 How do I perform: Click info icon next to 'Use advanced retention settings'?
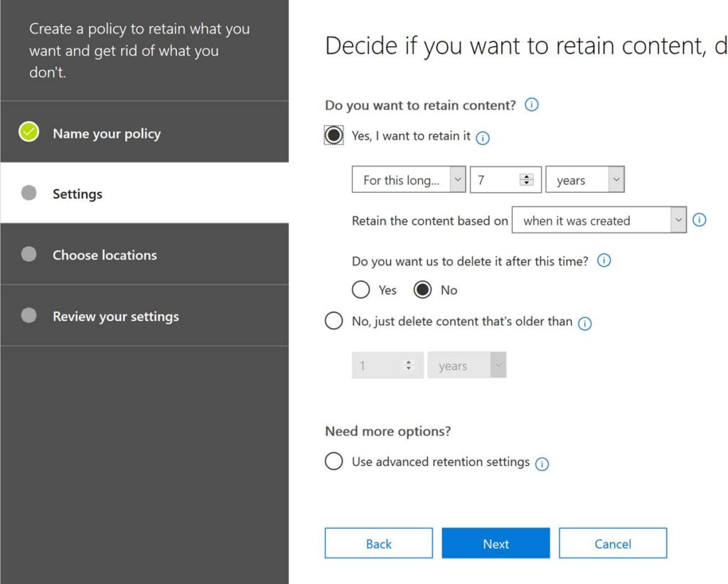click(541, 464)
